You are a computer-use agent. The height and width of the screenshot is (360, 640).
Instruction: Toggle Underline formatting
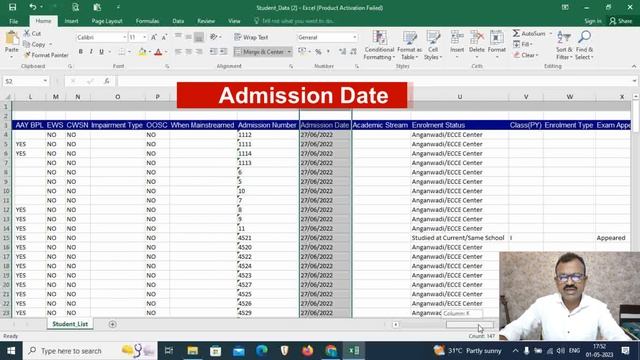pyautogui.click(x=101, y=52)
